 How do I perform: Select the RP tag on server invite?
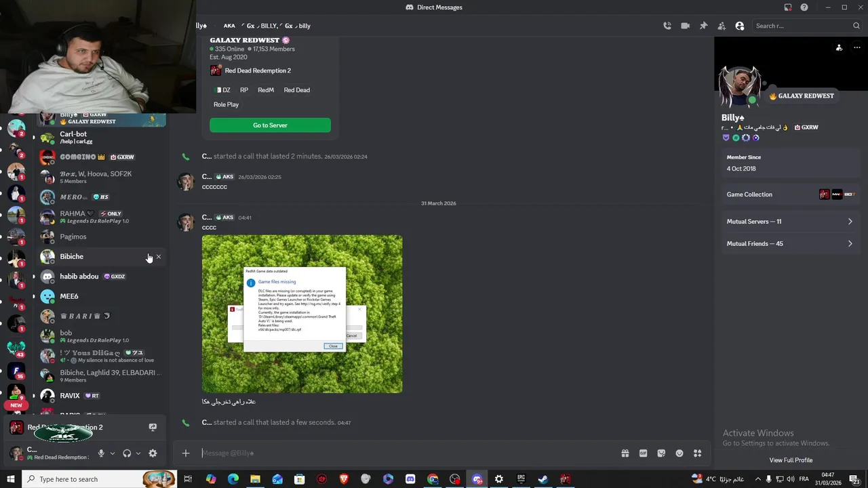[244, 90]
